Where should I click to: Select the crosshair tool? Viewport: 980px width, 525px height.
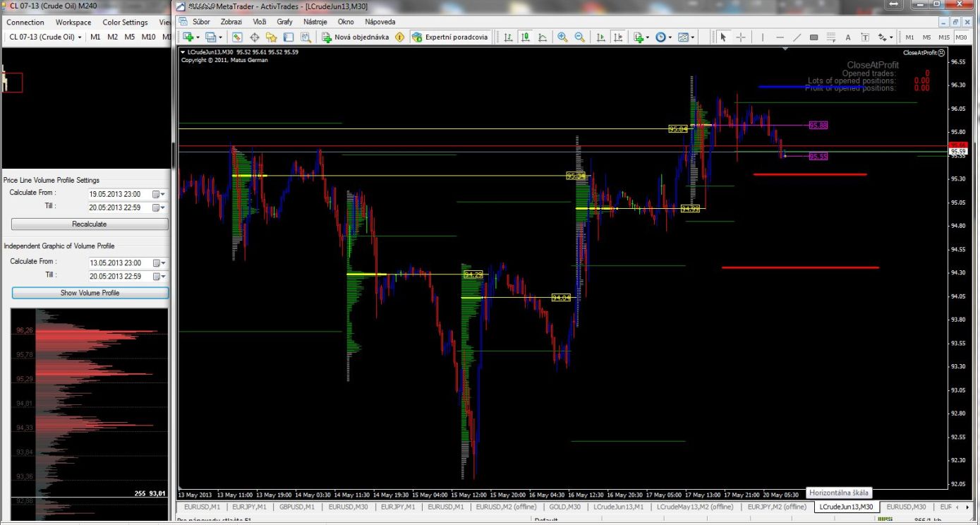tap(741, 37)
